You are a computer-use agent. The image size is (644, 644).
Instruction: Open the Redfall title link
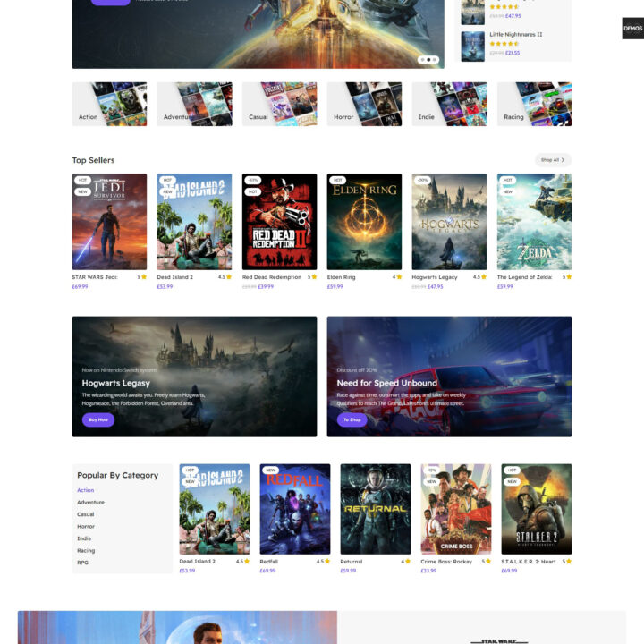click(x=269, y=562)
